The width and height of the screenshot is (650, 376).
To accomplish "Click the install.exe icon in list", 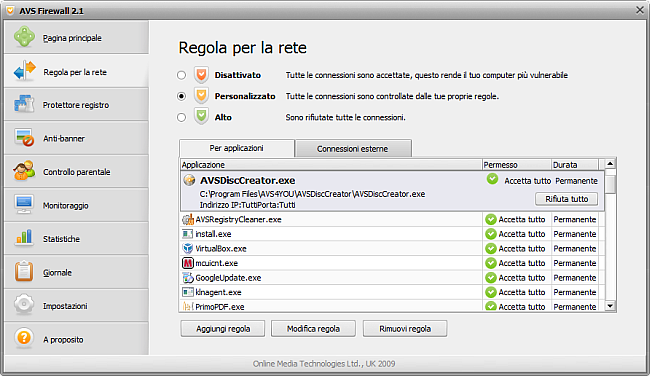I will [x=188, y=234].
